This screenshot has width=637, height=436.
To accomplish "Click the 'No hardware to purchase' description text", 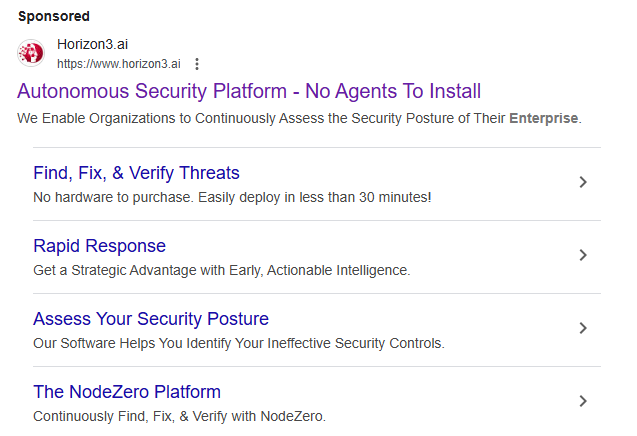I will tap(232, 197).
